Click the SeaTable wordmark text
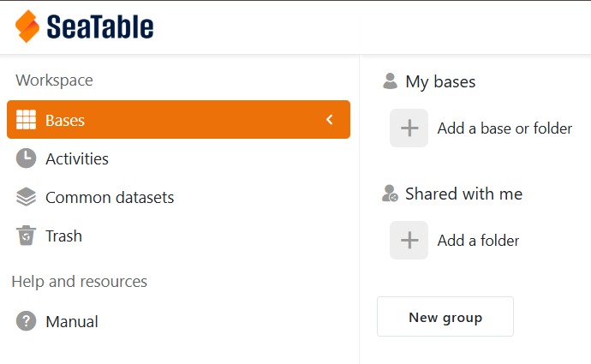This screenshot has width=591, height=364. [100, 27]
